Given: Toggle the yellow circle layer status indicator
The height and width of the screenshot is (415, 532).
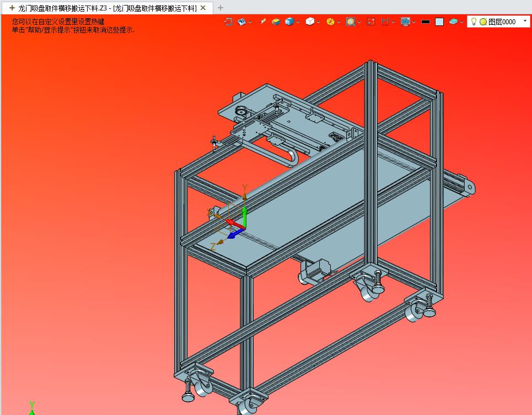Looking at the screenshot, I should [x=483, y=21].
